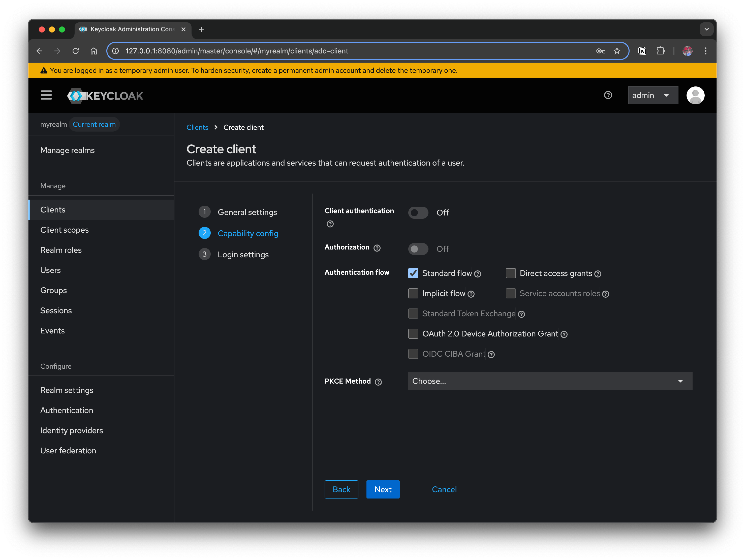Open Manage realms in the sidebar

101,150
